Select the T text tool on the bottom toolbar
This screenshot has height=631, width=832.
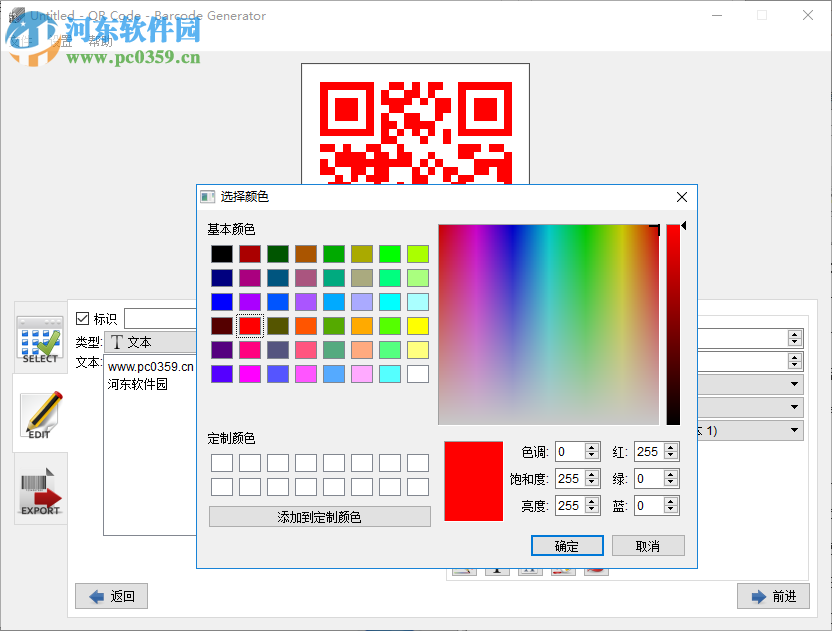pos(497,570)
